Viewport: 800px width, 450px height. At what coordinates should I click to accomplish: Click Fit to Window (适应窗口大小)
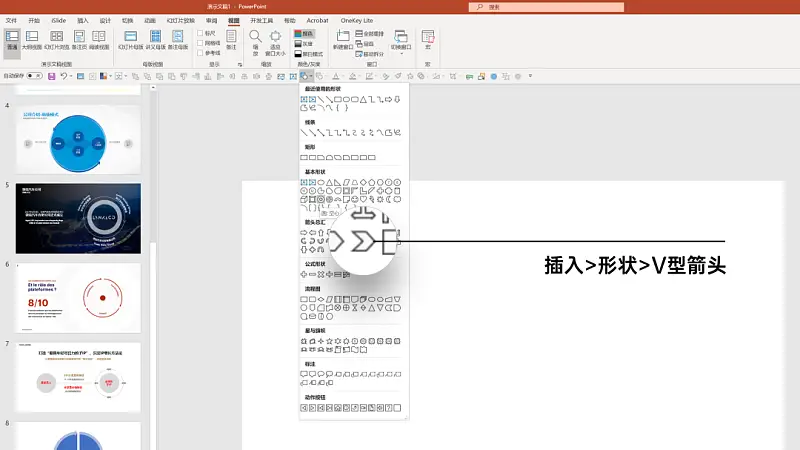(275, 43)
